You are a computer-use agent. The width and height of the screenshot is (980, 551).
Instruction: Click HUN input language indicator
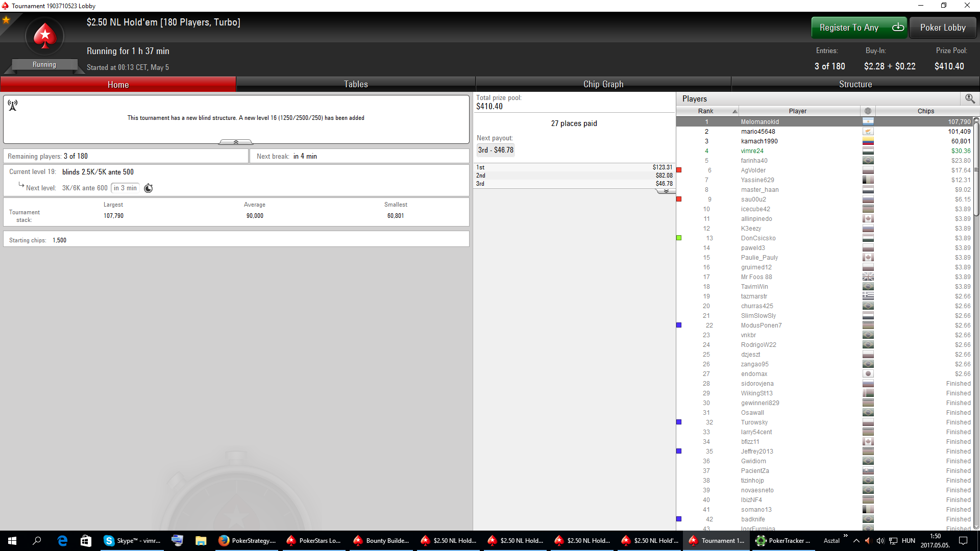coord(909,541)
